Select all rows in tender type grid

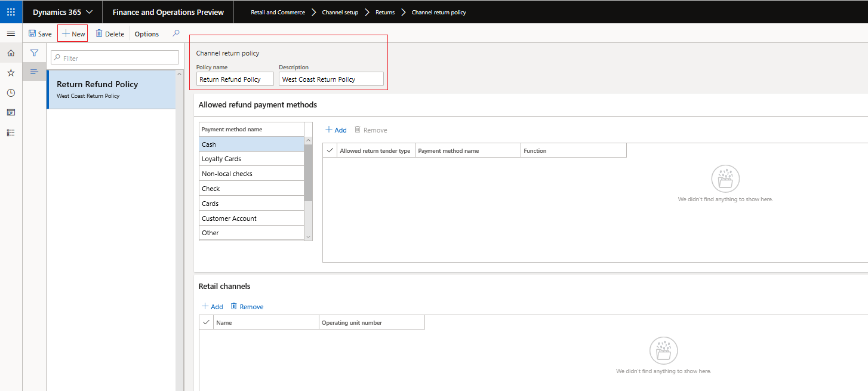[330, 150]
